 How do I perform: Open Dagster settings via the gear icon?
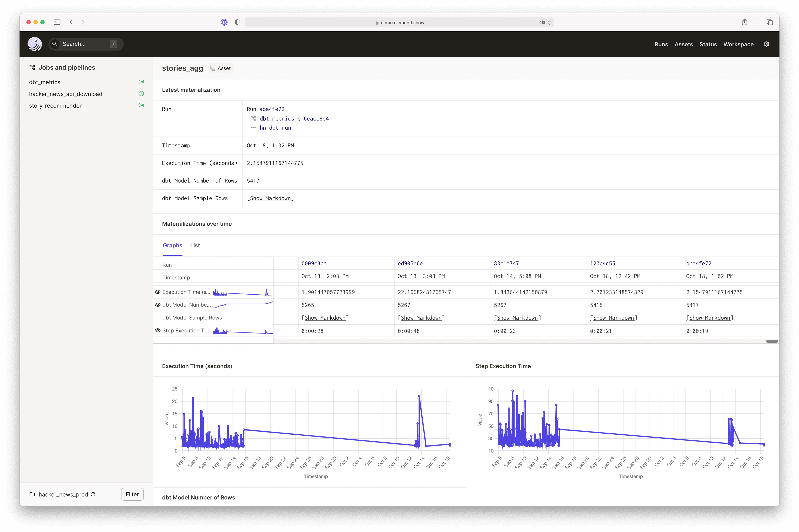click(x=766, y=44)
